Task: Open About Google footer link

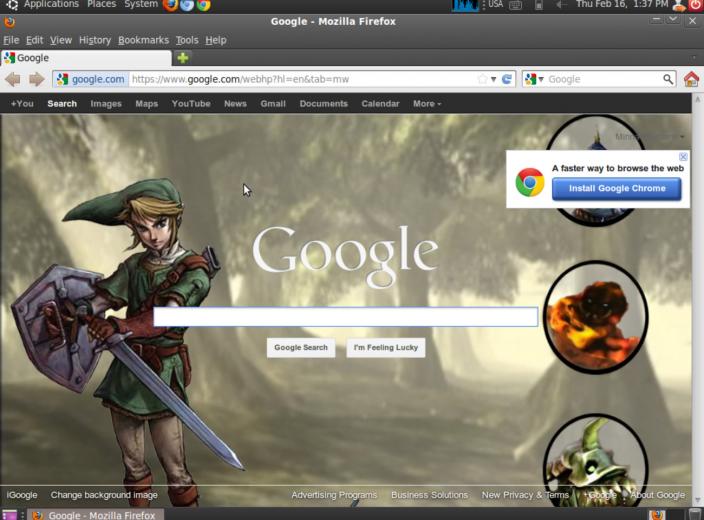Action: coord(658,495)
